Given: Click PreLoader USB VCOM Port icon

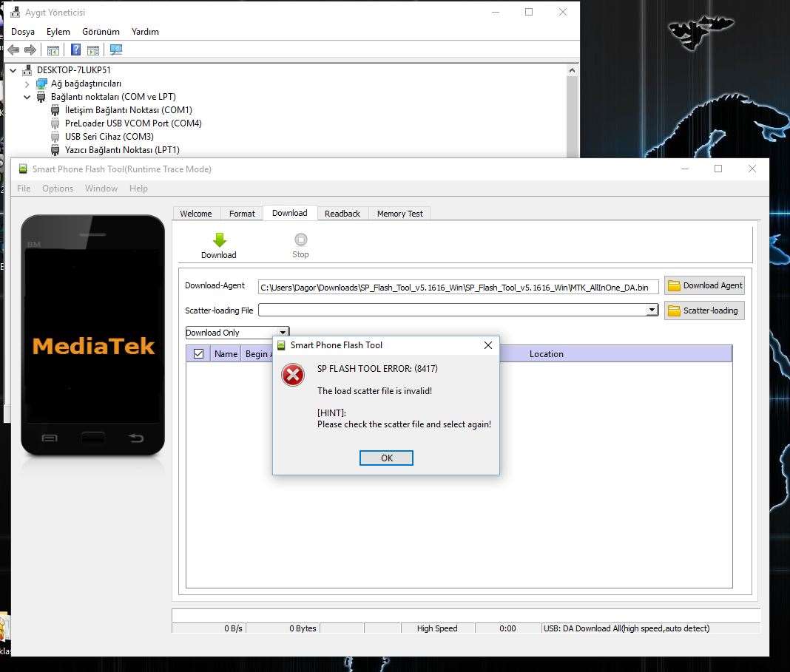Looking at the screenshot, I should tap(55, 123).
